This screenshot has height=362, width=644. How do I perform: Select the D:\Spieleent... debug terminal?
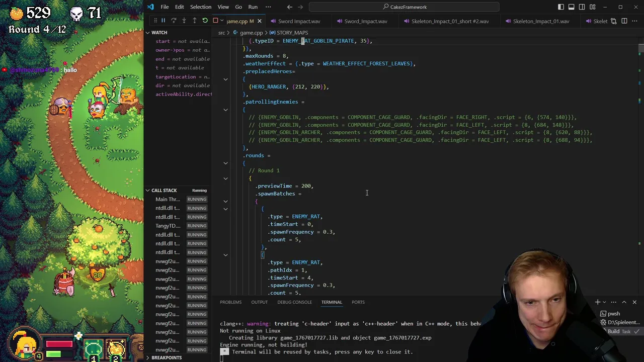coord(619,322)
